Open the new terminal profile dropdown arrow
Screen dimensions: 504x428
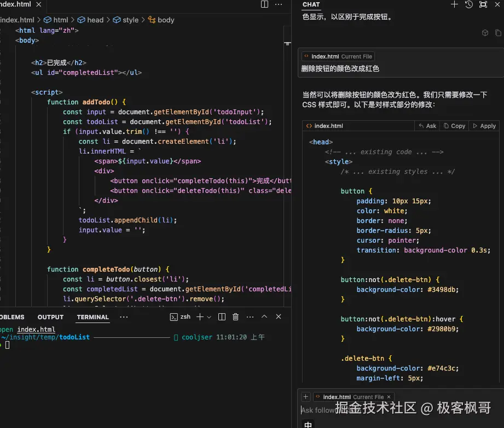point(209,317)
